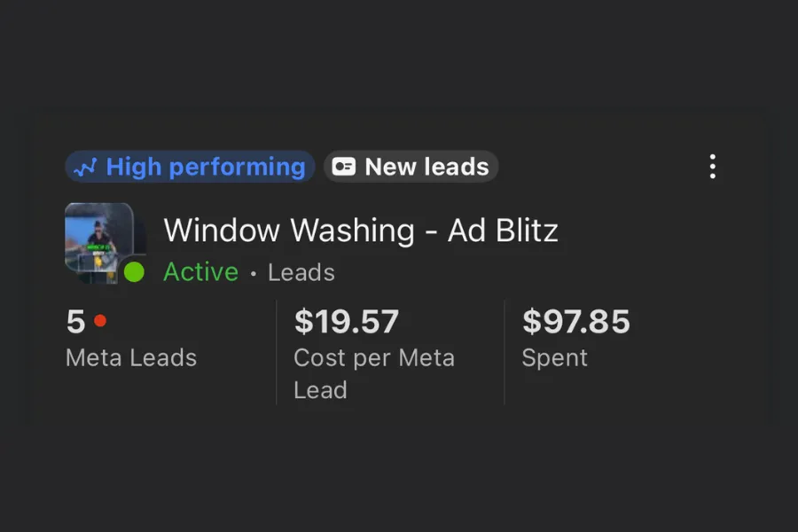Select the High performing badge label
The height and width of the screenshot is (532, 798).
coord(205,167)
